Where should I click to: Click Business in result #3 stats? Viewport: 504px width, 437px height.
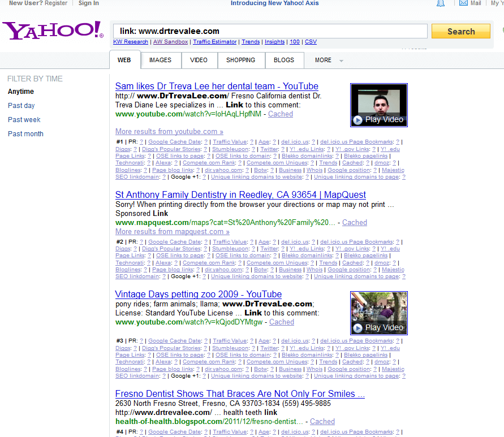[x=290, y=369]
